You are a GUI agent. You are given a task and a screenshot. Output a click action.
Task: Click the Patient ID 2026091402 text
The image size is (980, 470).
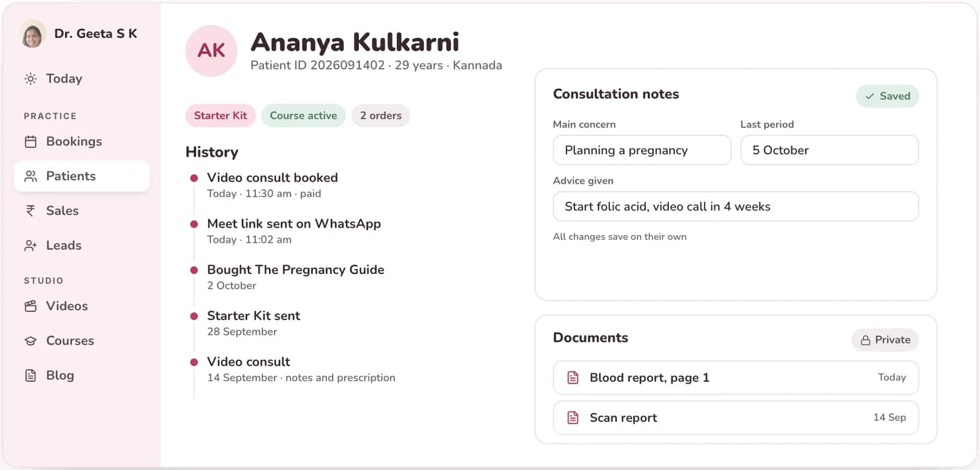[317, 65]
